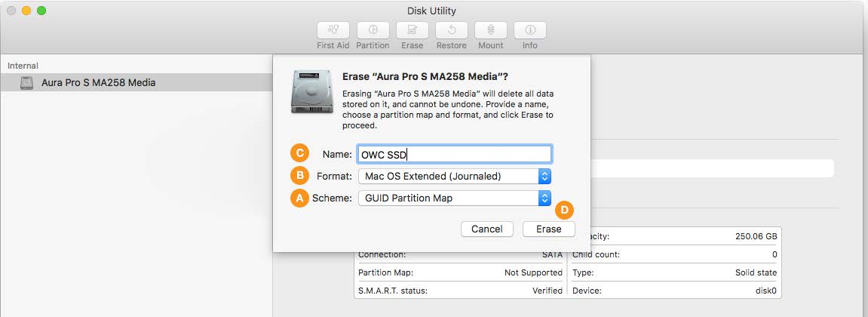Click the Info toolbar icon

pyautogui.click(x=530, y=30)
